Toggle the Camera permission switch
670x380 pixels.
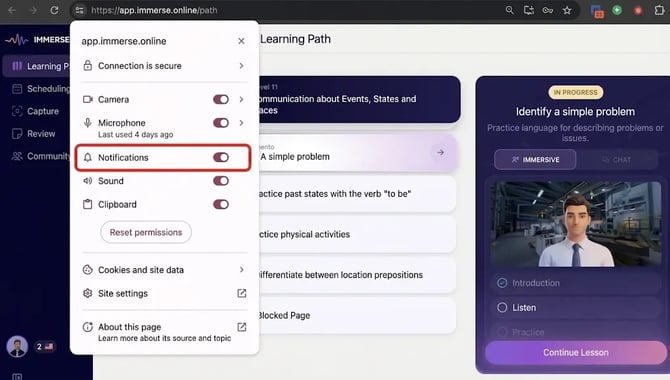(x=221, y=99)
